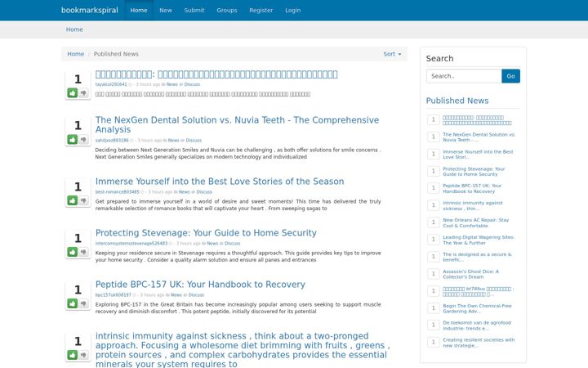The image size is (588, 368).
Task: Sidebar: open Leading Digital Wagering Sites link
Action: 479,240
